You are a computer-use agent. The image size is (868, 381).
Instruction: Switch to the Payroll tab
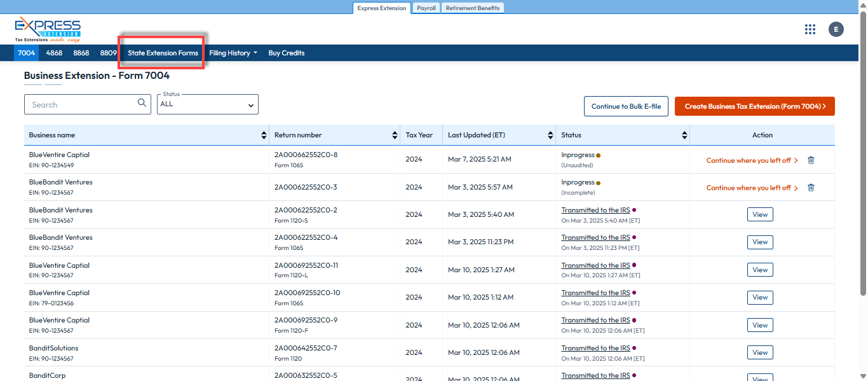click(426, 8)
